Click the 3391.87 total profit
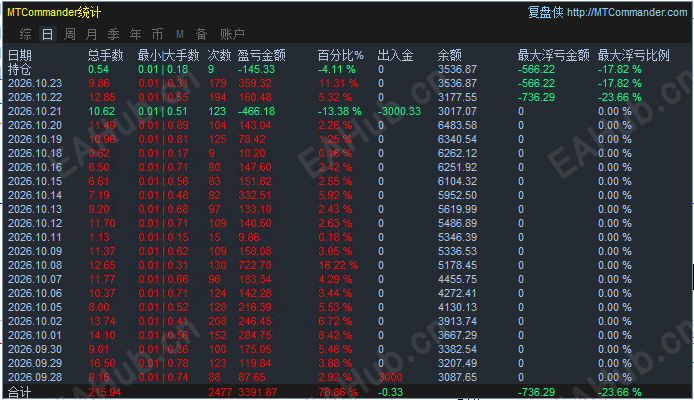The image size is (694, 400). click(x=258, y=392)
